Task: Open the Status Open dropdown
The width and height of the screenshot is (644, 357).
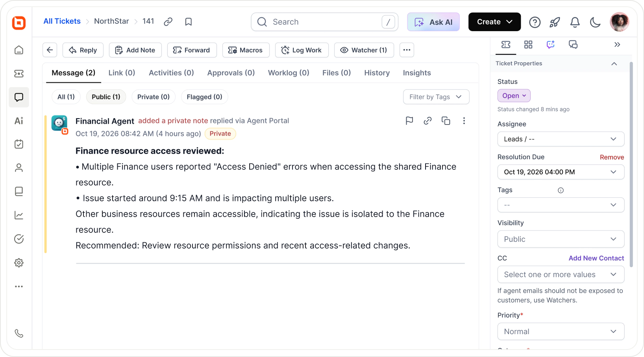Action: [x=514, y=96]
